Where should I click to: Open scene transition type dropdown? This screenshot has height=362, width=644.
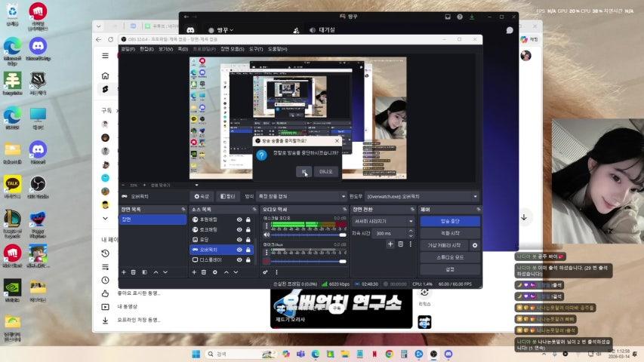pyautogui.click(x=384, y=221)
